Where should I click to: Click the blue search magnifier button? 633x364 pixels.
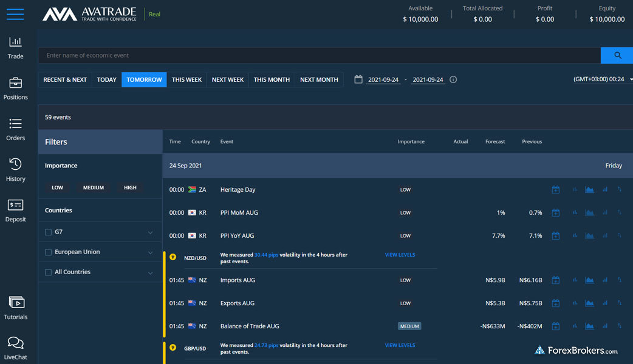[x=617, y=55]
